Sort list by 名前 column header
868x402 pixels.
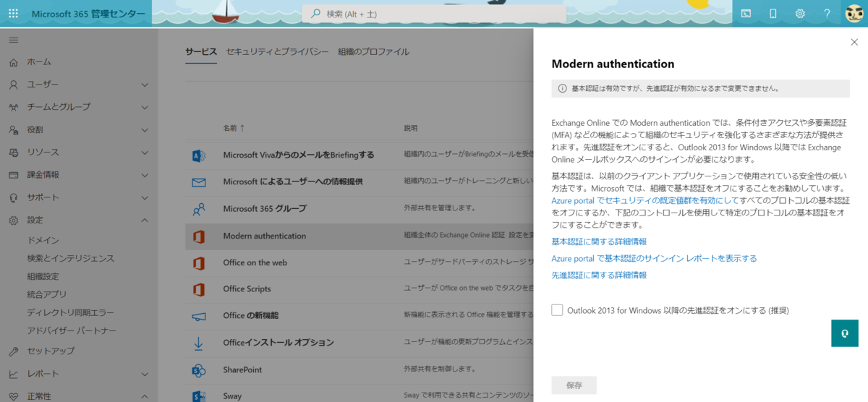click(234, 128)
